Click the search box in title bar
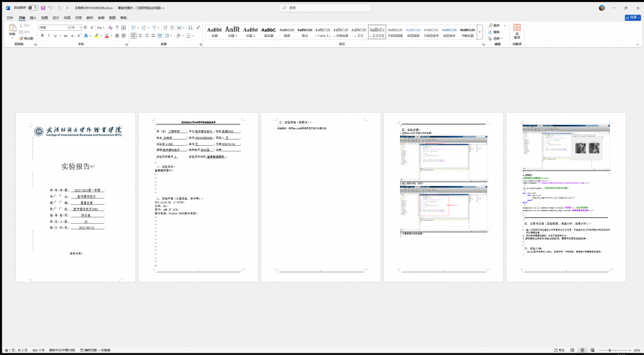This screenshot has width=644, height=355. tap(322, 8)
